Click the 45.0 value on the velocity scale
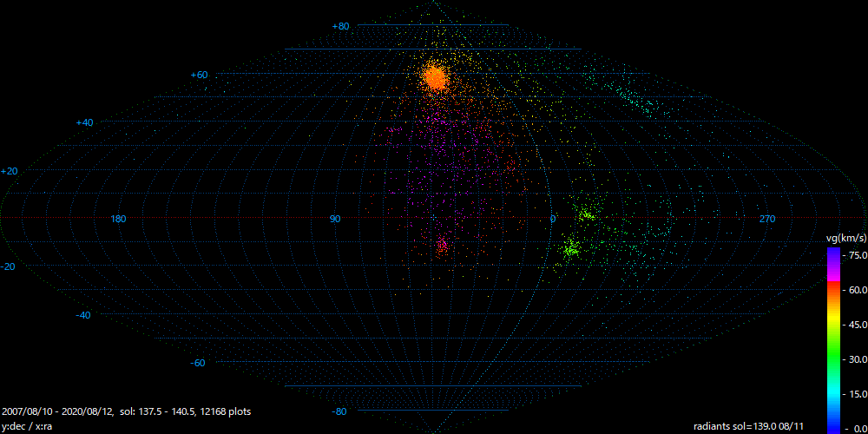 (x=856, y=325)
